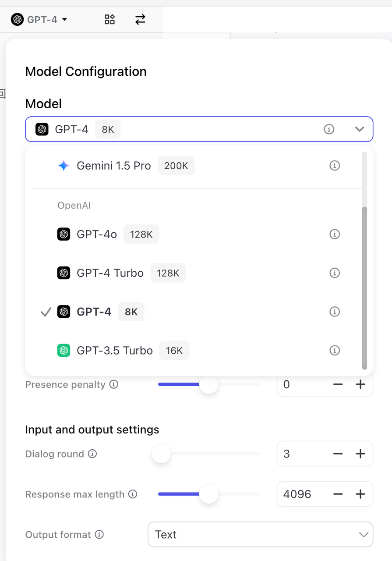Select Gemini 1.5 Pro from the list
Image resolution: width=392 pixels, height=561 pixels.
pyautogui.click(x=114, y=166)
